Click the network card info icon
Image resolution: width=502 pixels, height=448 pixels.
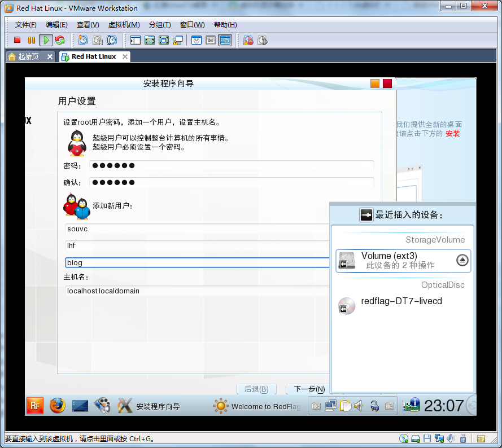412,405
